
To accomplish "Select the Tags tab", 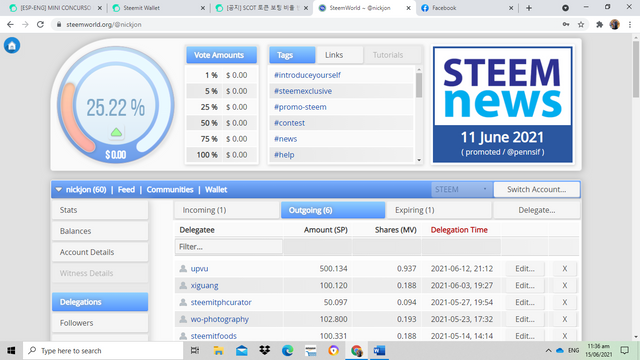I will pyautogui.click(x=292, y=55).
